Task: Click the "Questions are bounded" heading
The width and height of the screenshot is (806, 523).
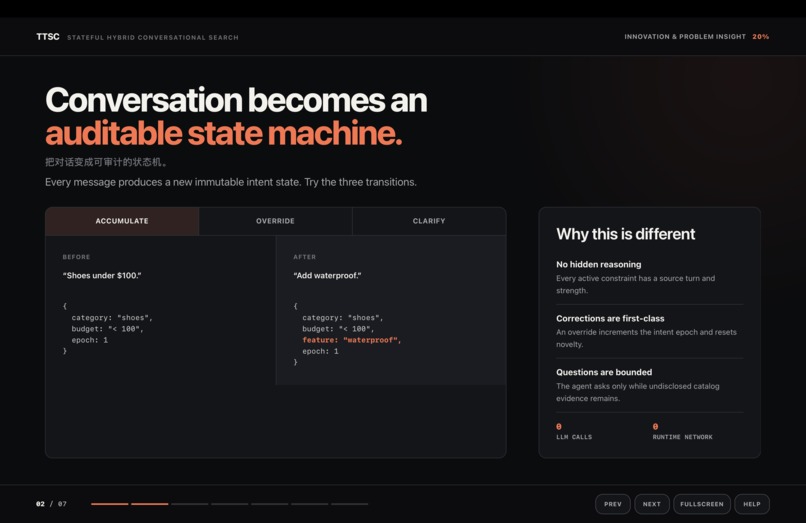Action: click(x=604, y=372)
